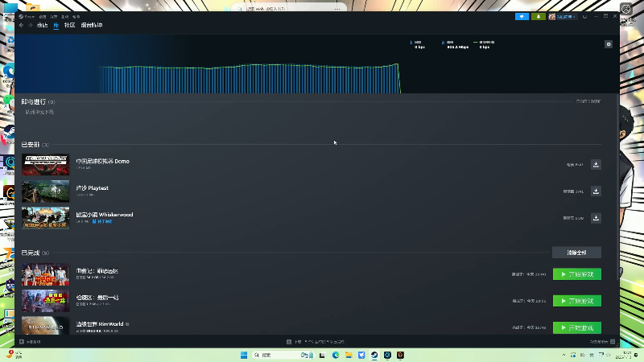The image size is (644, 362).
Task: Go back with the left arrow
Action: (22, 25)
